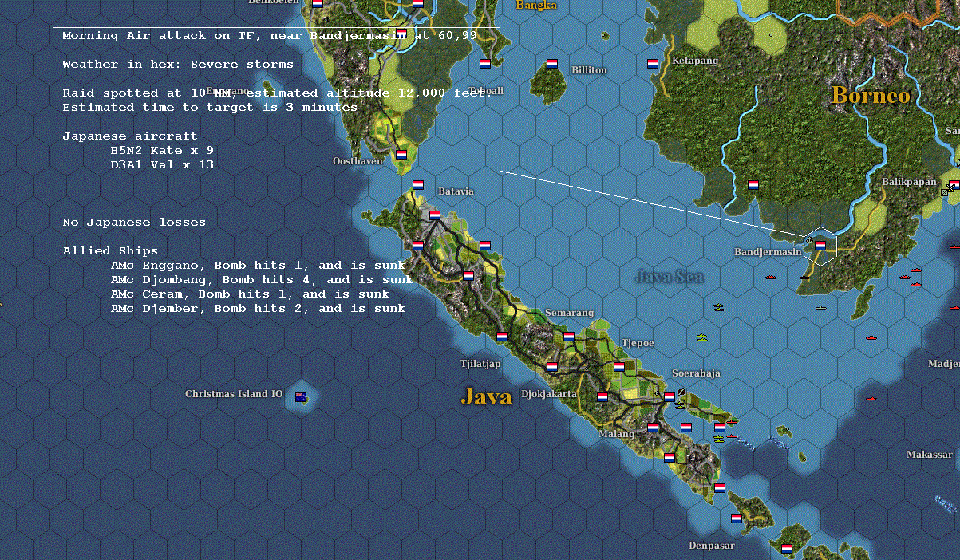
Task: Click the Dutch flag left of Ketapang label
Action: (653, 64)
